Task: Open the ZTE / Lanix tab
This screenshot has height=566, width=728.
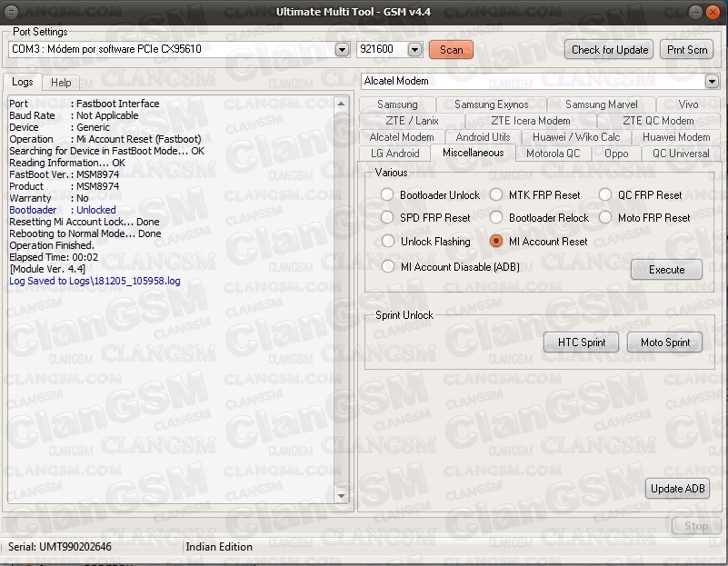Action: [x=412, y=121]
